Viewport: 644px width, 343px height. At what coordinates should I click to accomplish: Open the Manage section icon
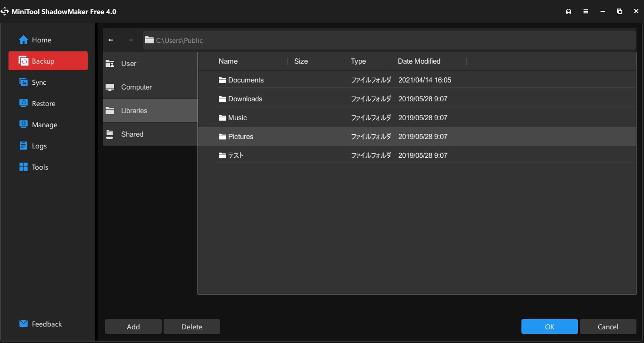pos(24,125)
